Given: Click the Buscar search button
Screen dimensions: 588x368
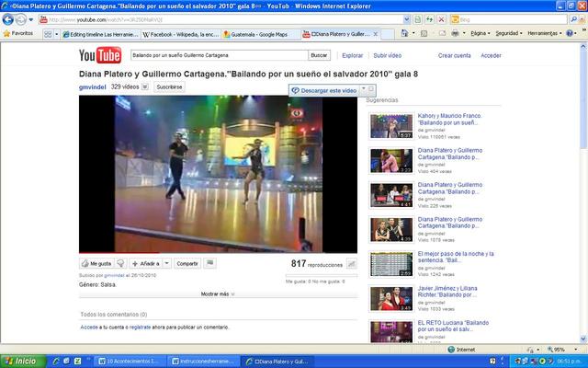Looking at the screenshot, I should click(319, 55).
